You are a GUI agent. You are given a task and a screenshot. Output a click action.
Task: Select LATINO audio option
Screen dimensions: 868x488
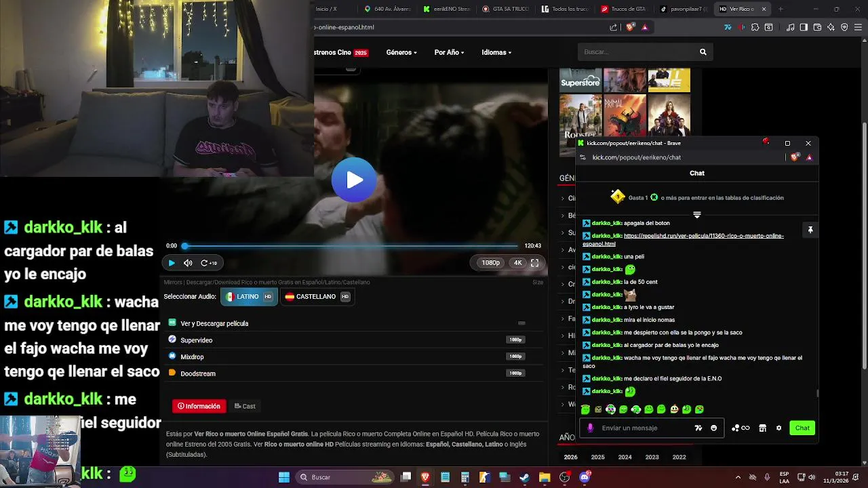tap(249, 297)
